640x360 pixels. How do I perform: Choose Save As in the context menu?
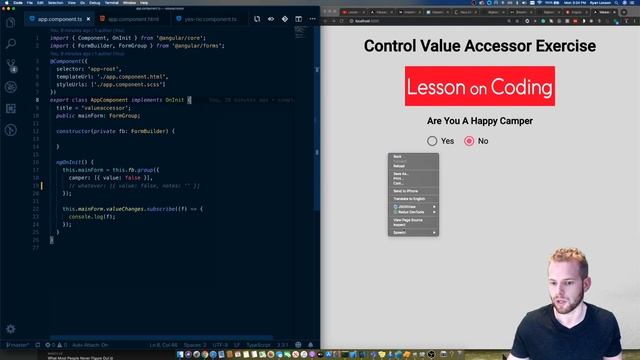pos(413,174)
